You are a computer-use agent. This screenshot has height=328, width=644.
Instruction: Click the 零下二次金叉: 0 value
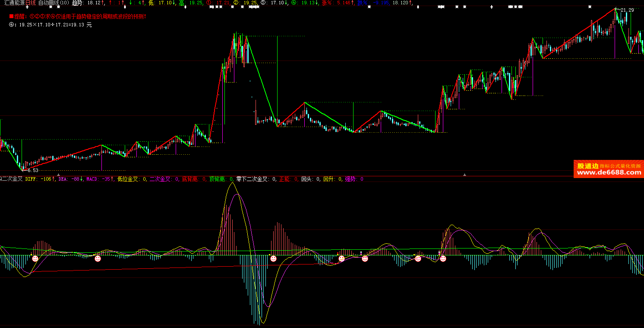[256, 178]
